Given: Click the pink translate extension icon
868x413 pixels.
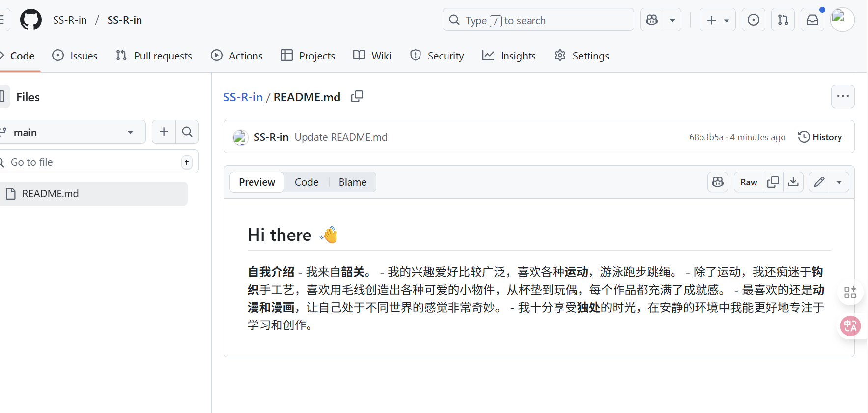Looking at the screenshot, I should 850,326.
